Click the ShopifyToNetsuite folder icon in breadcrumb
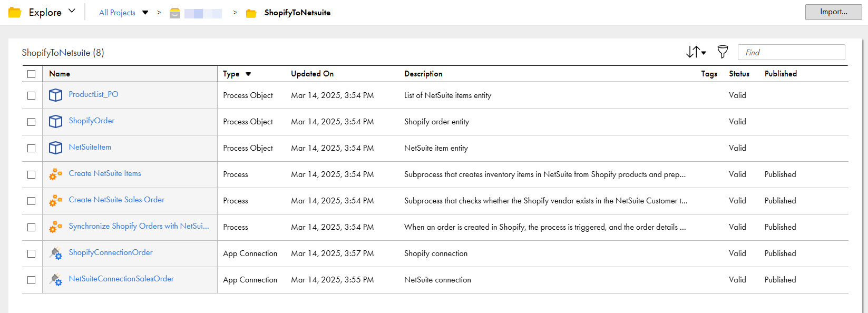The width and height of the screenshot is (868, 313). [251, 13]
